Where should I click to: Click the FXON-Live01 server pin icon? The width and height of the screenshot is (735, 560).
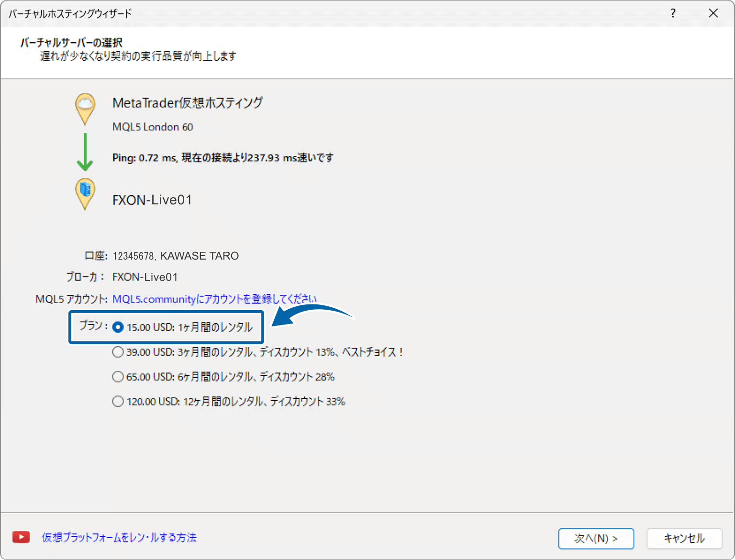pyautogui.click(x=85, y=194)
